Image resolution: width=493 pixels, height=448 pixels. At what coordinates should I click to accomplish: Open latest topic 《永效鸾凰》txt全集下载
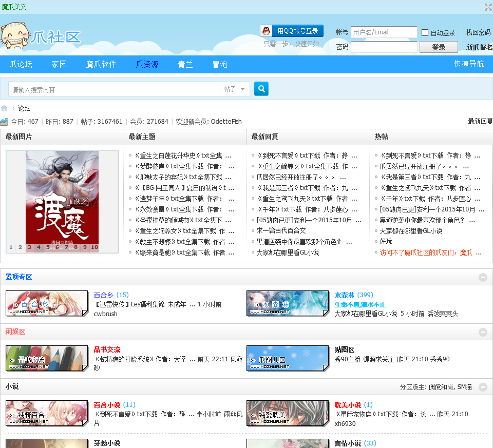coord(184,209)
